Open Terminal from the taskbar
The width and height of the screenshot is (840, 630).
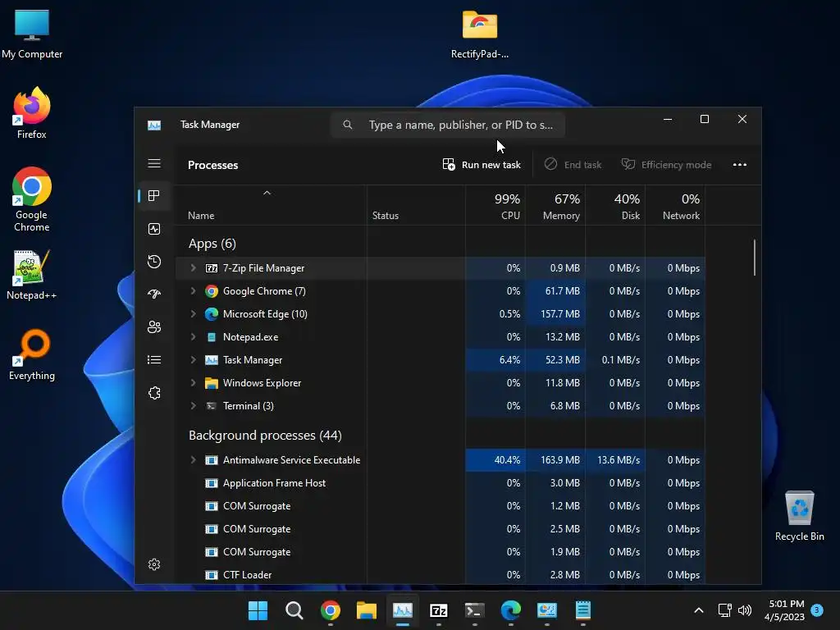tap(475, 610)
